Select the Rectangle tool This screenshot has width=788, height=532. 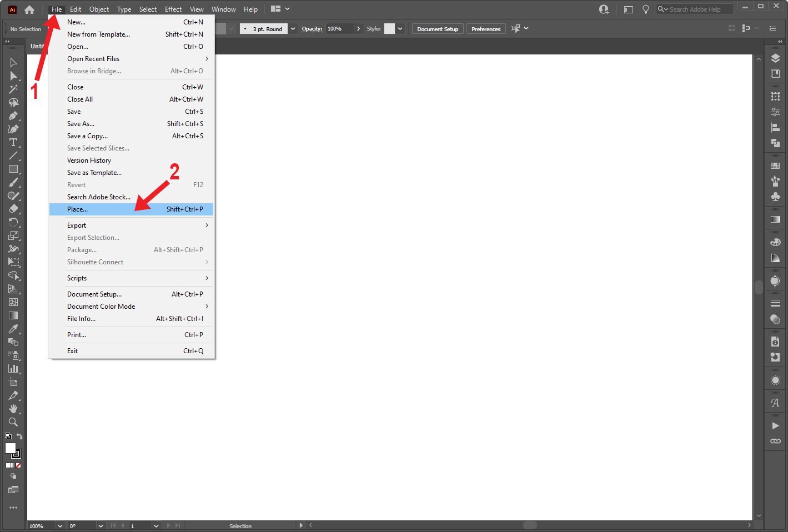[x=13, y=169]
